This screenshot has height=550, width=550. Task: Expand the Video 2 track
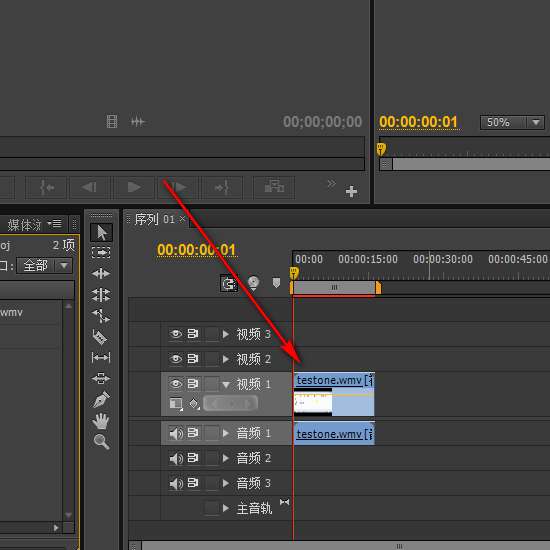(x=226, y=359)
